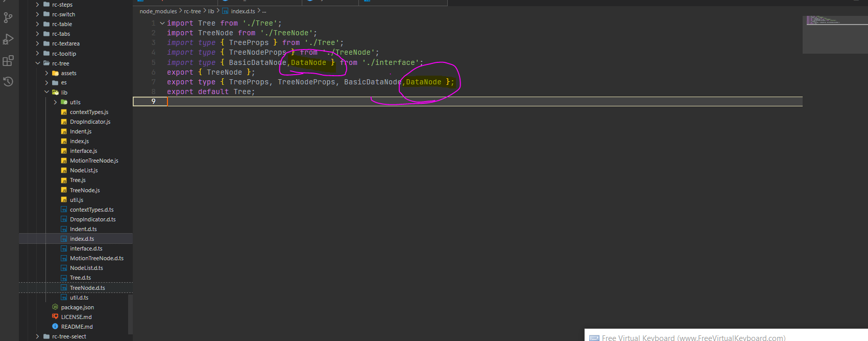Open MotionTreeNode.d.ts file
The width and height of the screenshot is (868, 341).
point(97,258)
